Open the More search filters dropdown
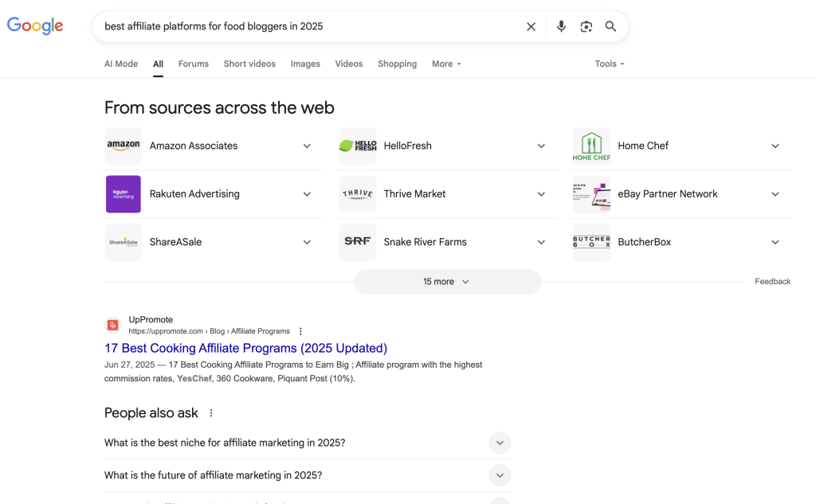The image size is (816, 504). pos(446,64)
